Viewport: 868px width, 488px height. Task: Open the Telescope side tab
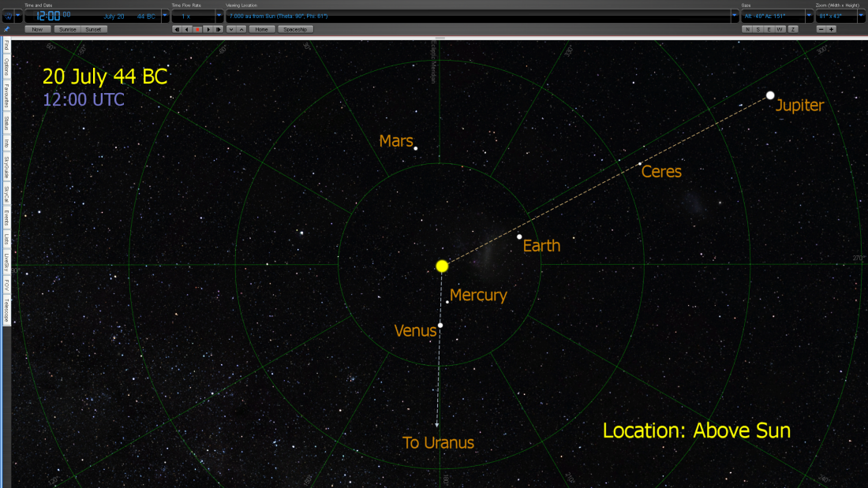point(6,311)
